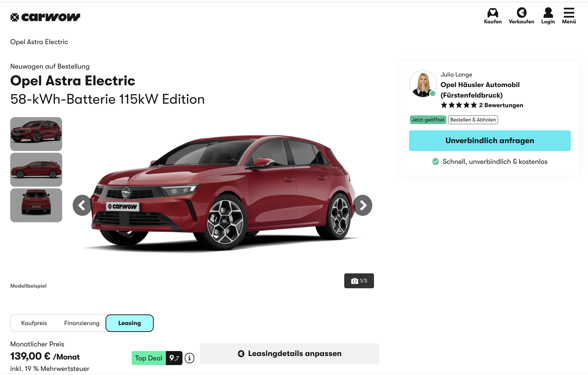Viewport: 588px width, 375px height.
Task: Expand Leasingdetails anpassen panel
Action: click(290, 353)
